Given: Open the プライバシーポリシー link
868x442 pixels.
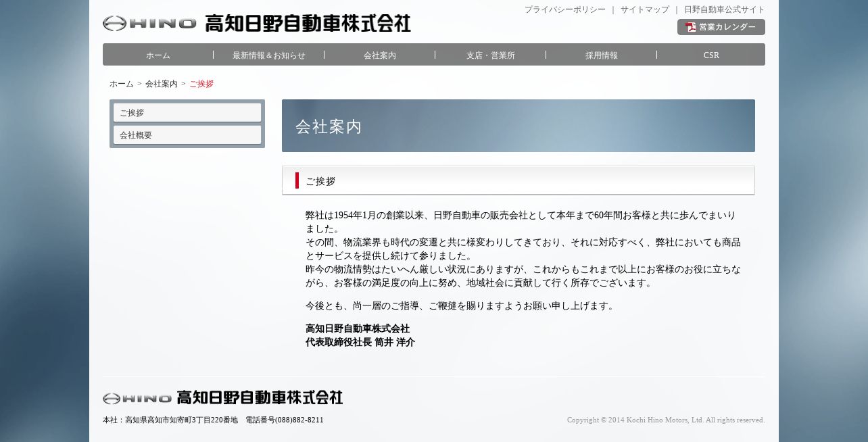Looking at the screenshot, I should 565,9.
